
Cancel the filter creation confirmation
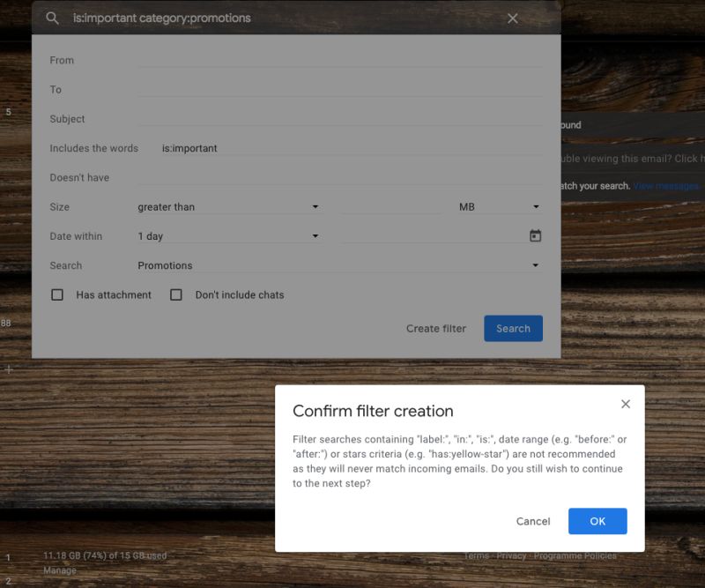[x=532, y=521]
